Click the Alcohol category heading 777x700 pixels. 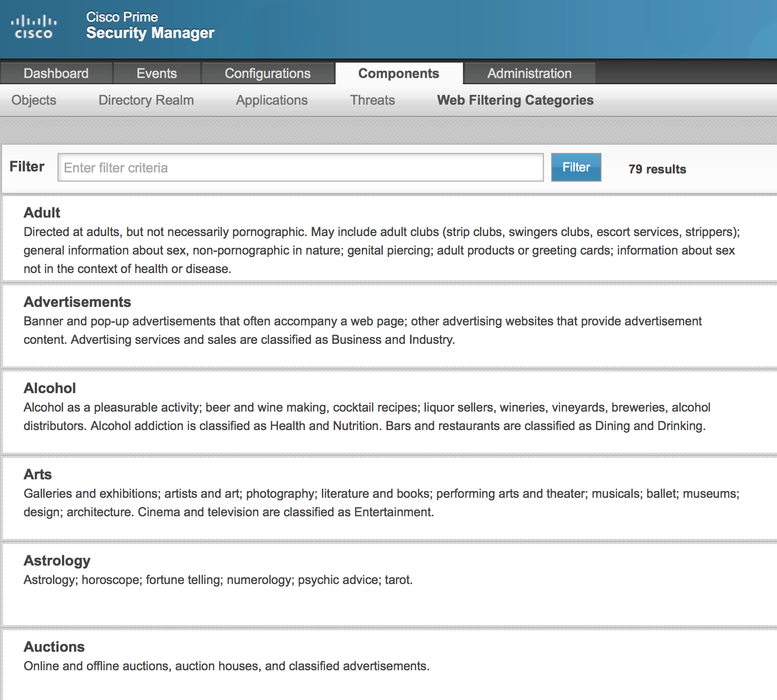click(50, 388)
